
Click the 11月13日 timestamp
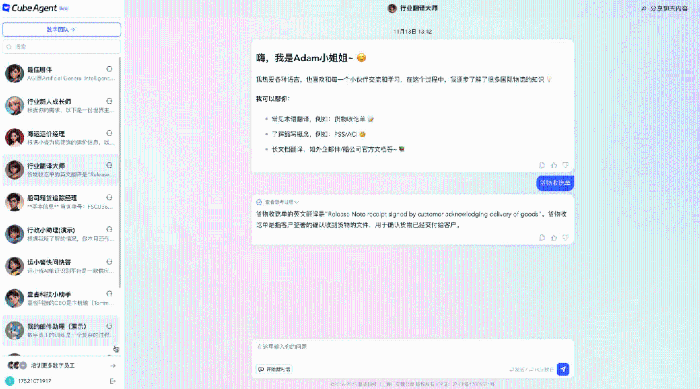(x=412, y=32)
